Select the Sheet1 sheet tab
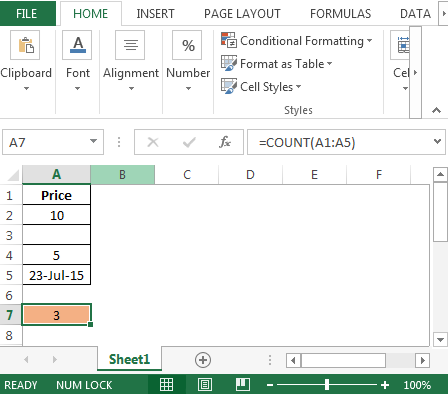 coord(129,359)
